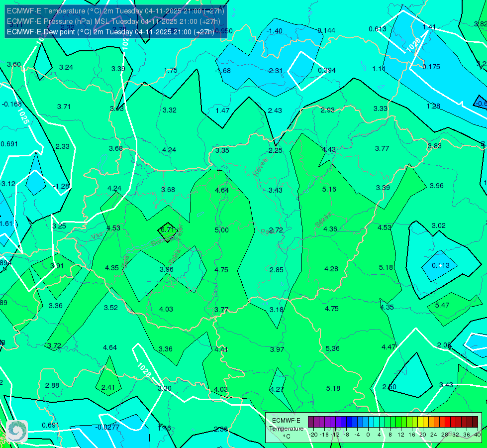
Task: Select the ECMWF-E Temperature 2m layer title
Action: click(115, 11)
